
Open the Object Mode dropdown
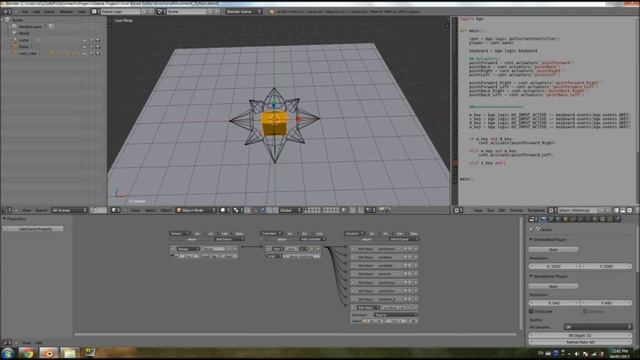196,210
